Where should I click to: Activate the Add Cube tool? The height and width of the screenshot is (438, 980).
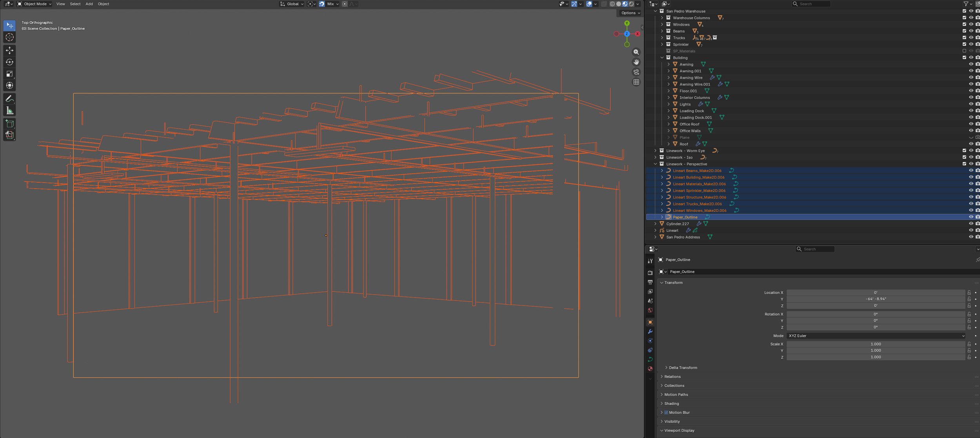(x=9, y=124)
